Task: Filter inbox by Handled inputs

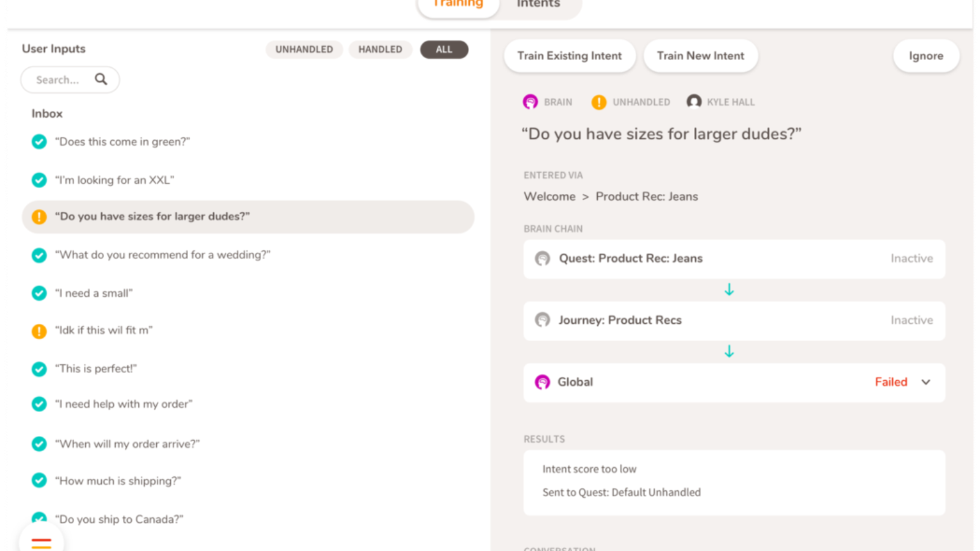Action: click(380, 50)
